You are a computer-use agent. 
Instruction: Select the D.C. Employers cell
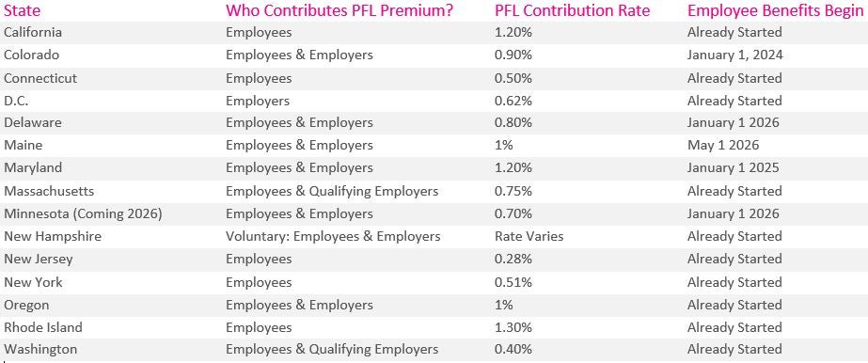[x=258, y=101]
